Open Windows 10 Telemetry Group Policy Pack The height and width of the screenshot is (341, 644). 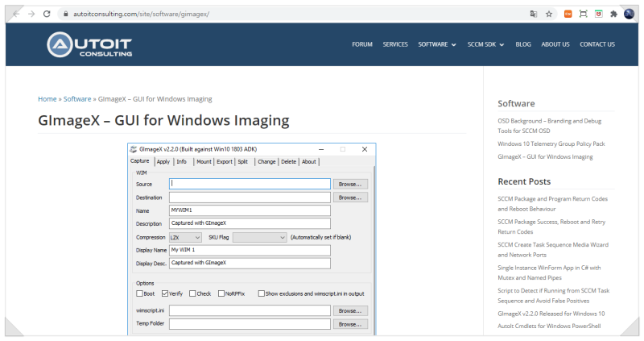pos(551,144)
